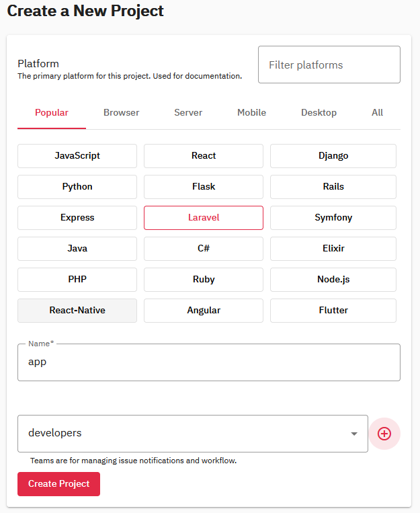Screen dimensions: 420x513
Task: Choose the JavaScript platform
Action: tap(77, 156)
